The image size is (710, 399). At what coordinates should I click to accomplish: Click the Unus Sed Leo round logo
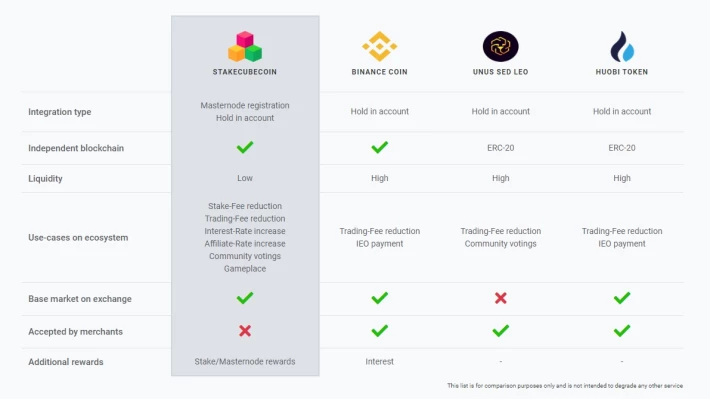click(500, 46)
